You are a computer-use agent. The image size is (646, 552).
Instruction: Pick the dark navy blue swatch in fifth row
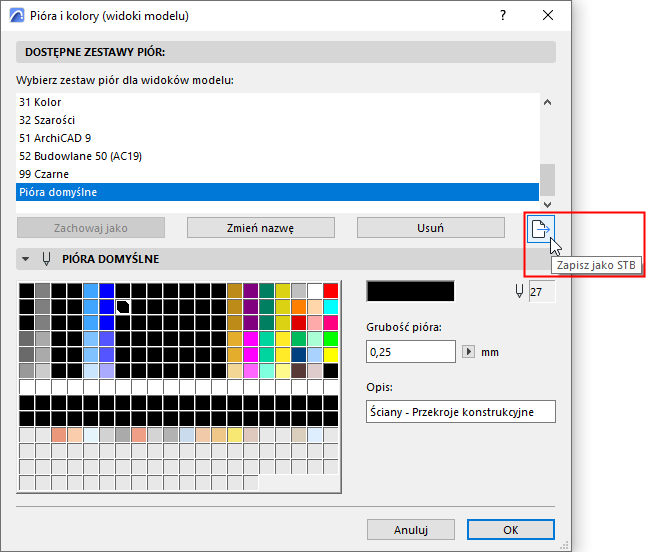[x=298, y=355]
